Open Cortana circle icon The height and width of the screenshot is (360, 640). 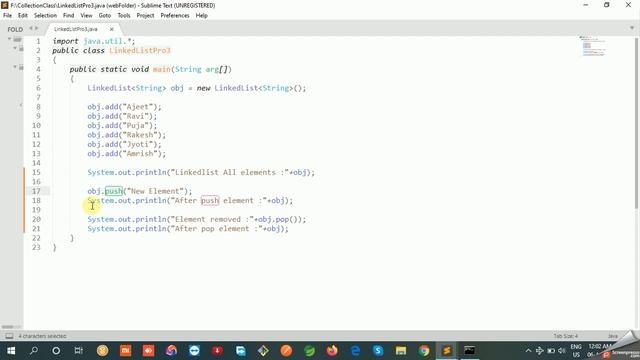[x=56, y=351]
